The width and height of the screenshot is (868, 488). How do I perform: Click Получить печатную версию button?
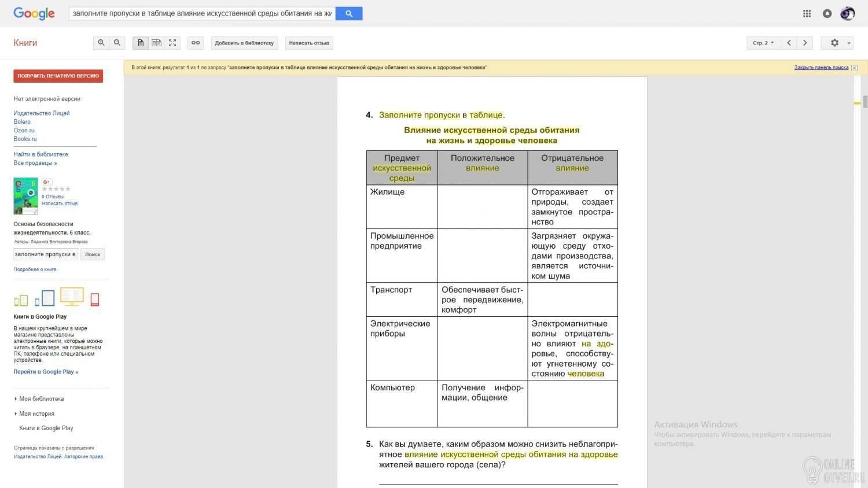(x=58, y=76)
